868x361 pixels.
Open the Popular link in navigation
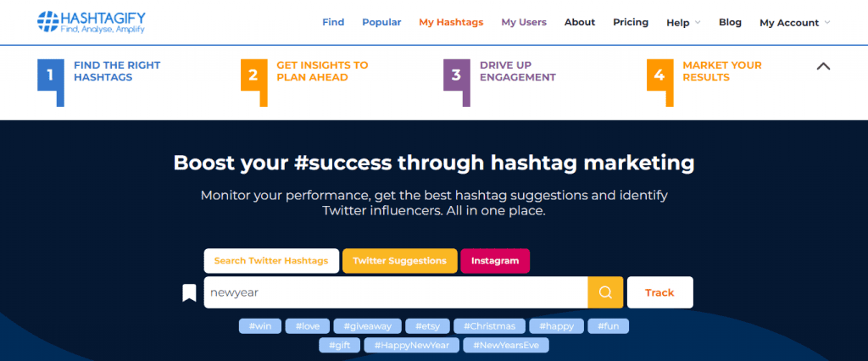tap(381, 22)
